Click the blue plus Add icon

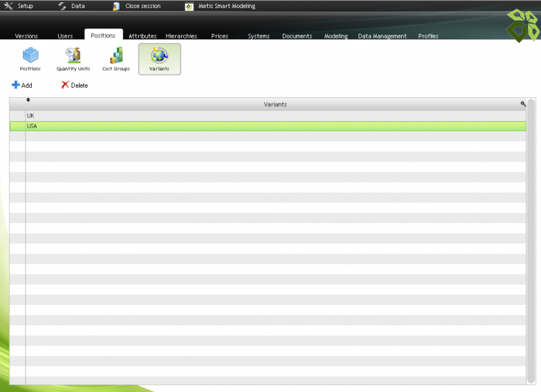click(x=16, y=85)
